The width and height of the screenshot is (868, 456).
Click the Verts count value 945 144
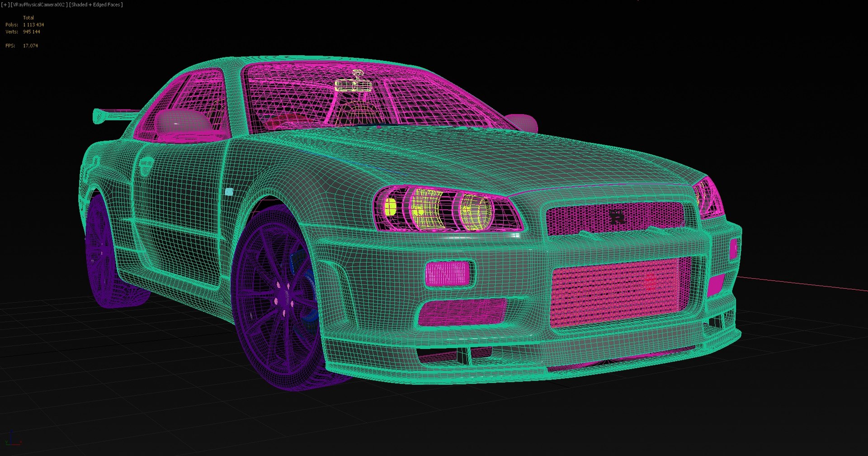click(32, 32)
